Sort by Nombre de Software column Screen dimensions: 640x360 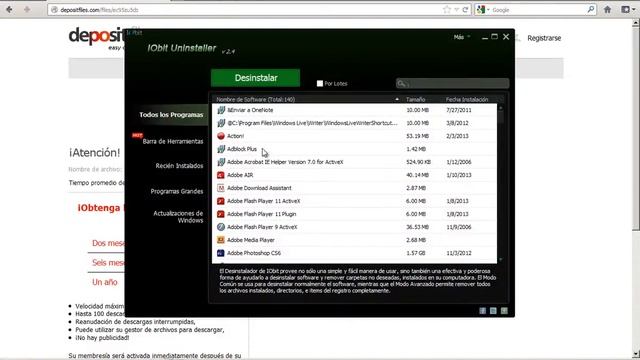tap(256, 99)
